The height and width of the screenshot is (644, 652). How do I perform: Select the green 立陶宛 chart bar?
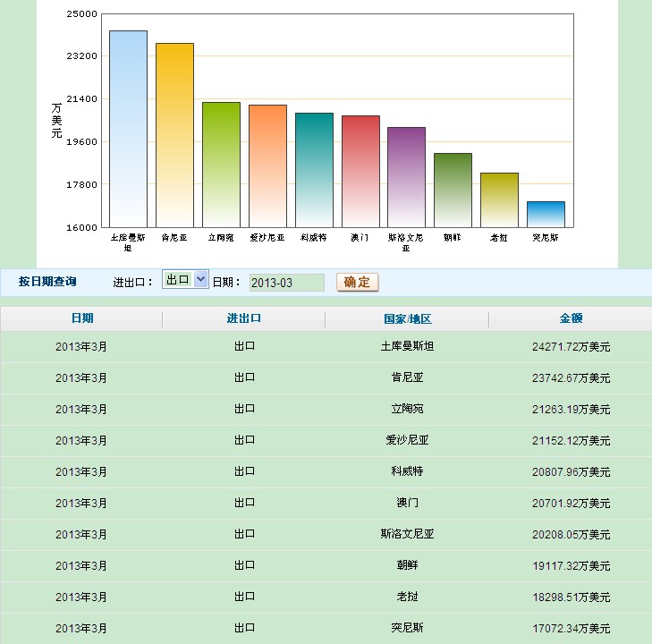(221, 165)
